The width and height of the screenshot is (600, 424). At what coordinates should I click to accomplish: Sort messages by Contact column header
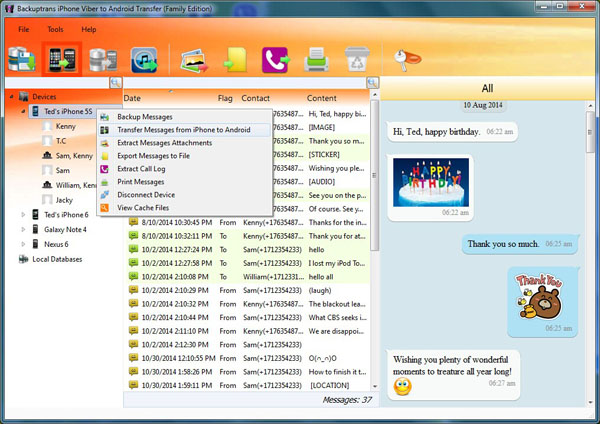click(x=255, y=98)
